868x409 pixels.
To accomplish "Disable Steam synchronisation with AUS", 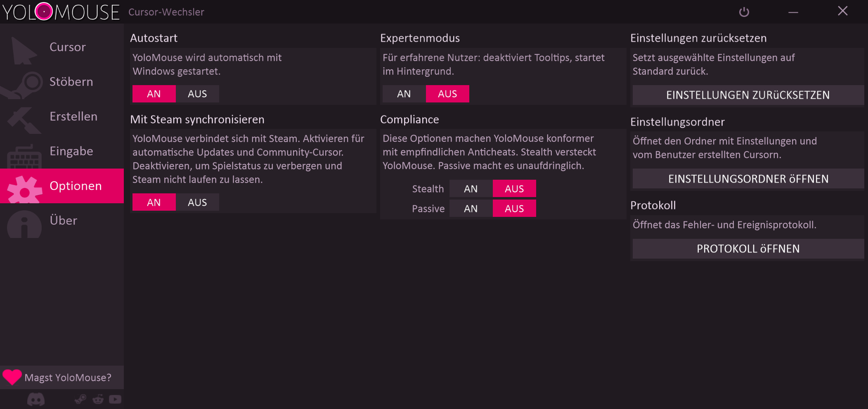I will tap(197, 202).
